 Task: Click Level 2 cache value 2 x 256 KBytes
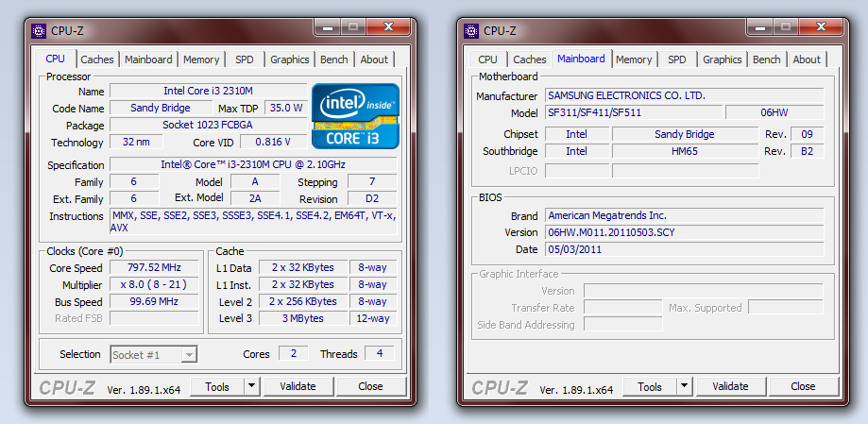click(303, 301)
